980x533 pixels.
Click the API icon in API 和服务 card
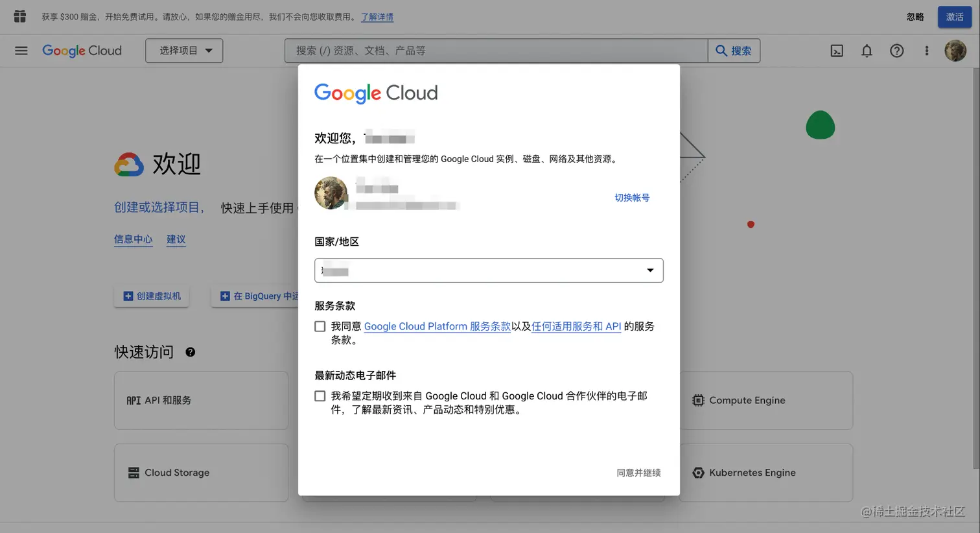tap(134, 401)
